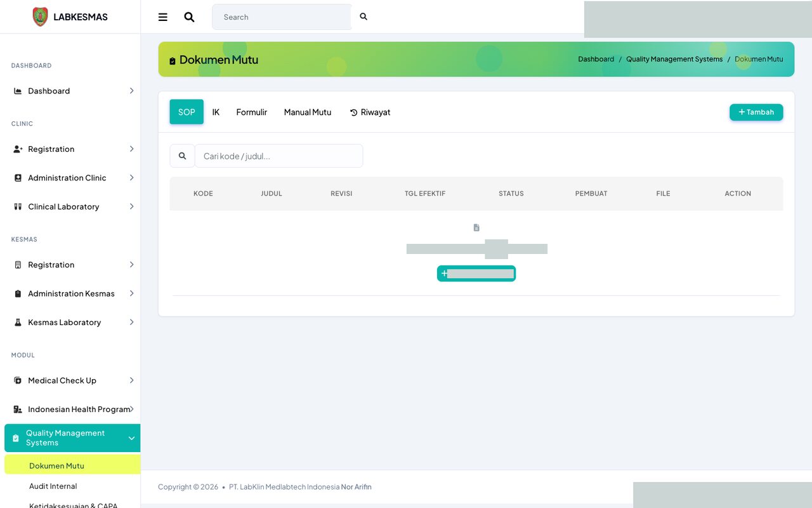Viewport: 812px width, 508px height.
Task: Open Quality Management Systems breadcrumb link
Action: [674, 59]
